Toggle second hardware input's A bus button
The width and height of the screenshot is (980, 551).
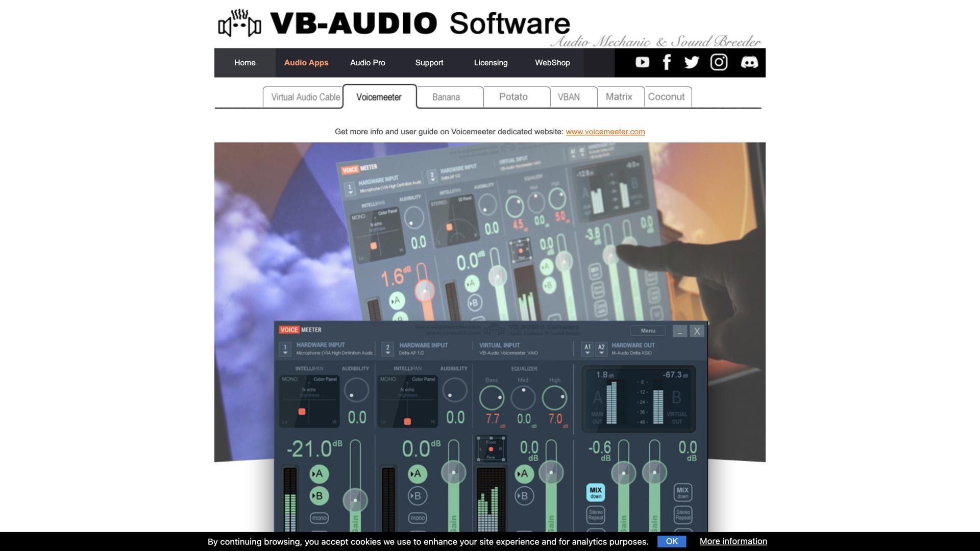417,474
